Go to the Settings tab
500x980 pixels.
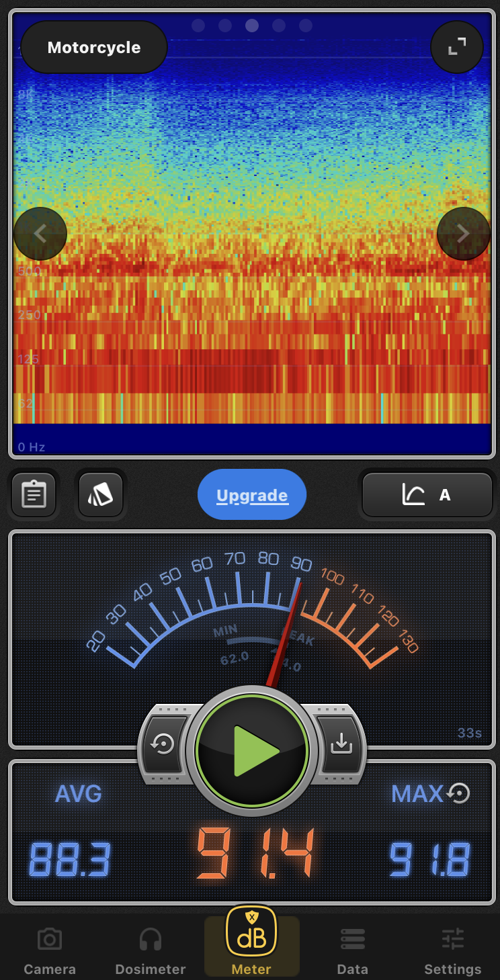(x=452, y=950)
